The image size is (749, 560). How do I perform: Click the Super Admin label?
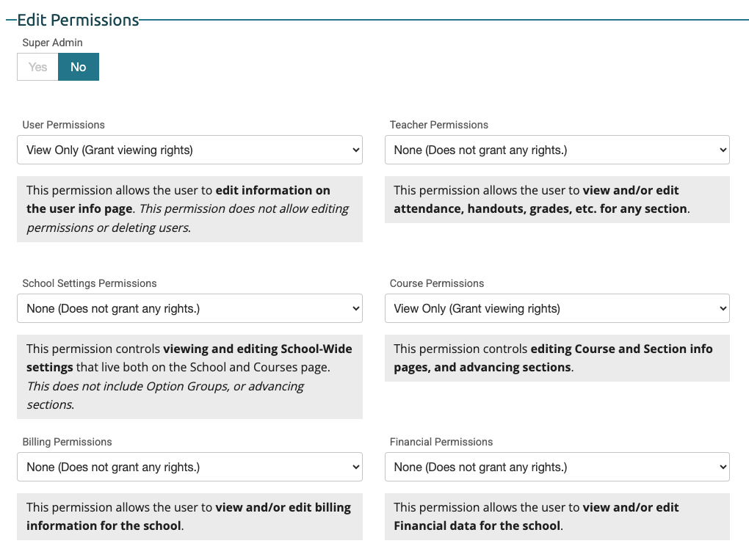(x=51, y=43)
